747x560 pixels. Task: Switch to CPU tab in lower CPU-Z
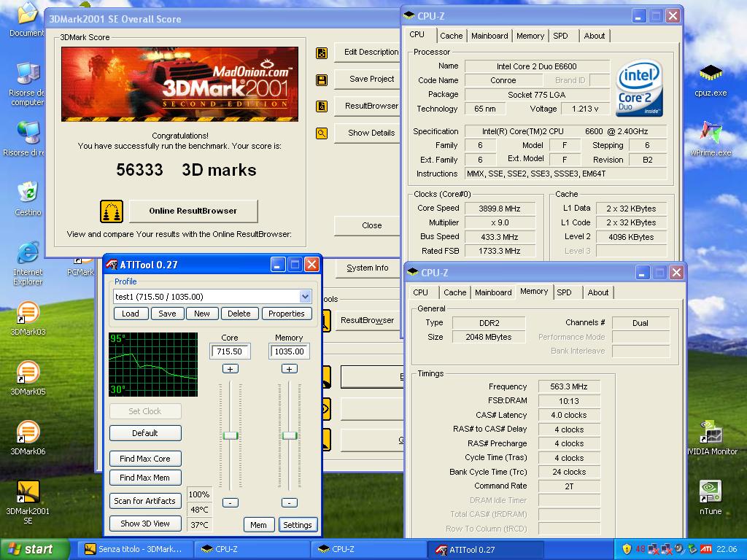tap(420, 292)
